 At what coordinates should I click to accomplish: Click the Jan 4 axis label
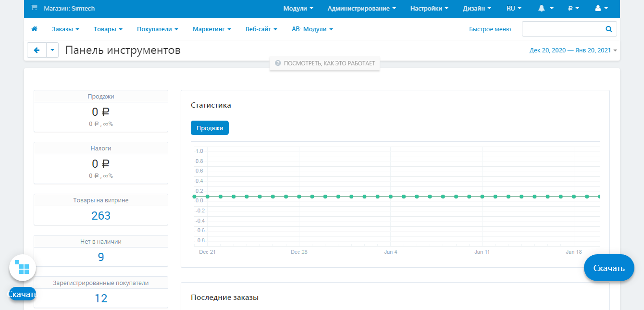tap(391, 252)
